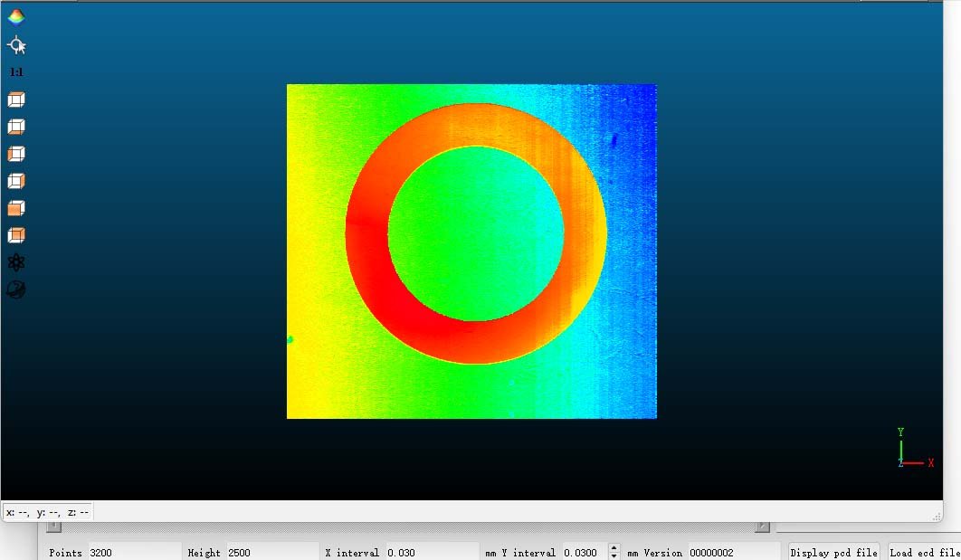Viewport: 961px width, 560px height.
Task: Decrease Y interval with down arrow
Action: pos(614,555)
